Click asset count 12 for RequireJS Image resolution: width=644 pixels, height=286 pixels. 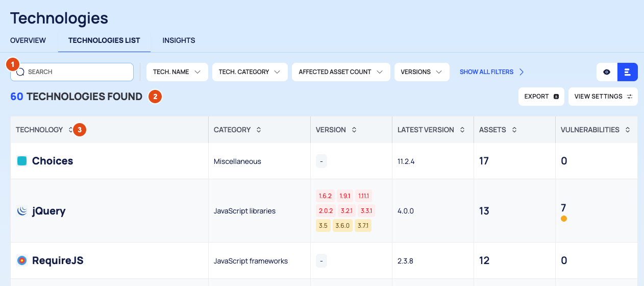click(484, 260)
